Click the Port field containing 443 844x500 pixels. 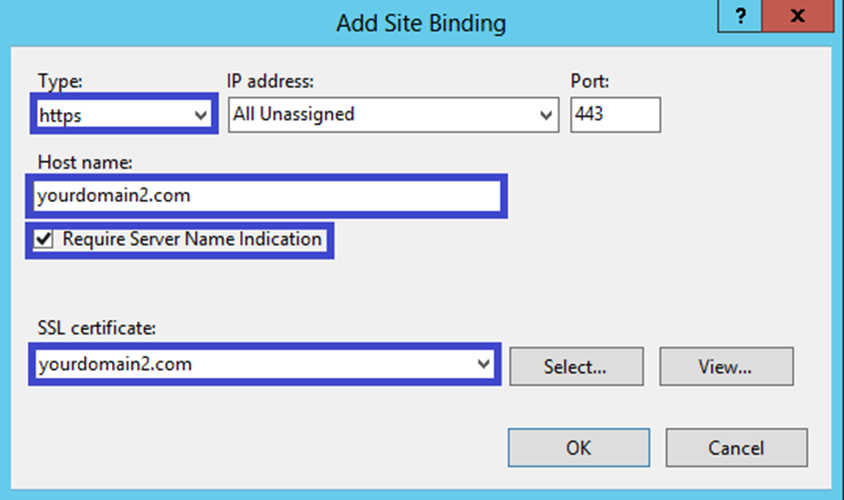(615, 115)
